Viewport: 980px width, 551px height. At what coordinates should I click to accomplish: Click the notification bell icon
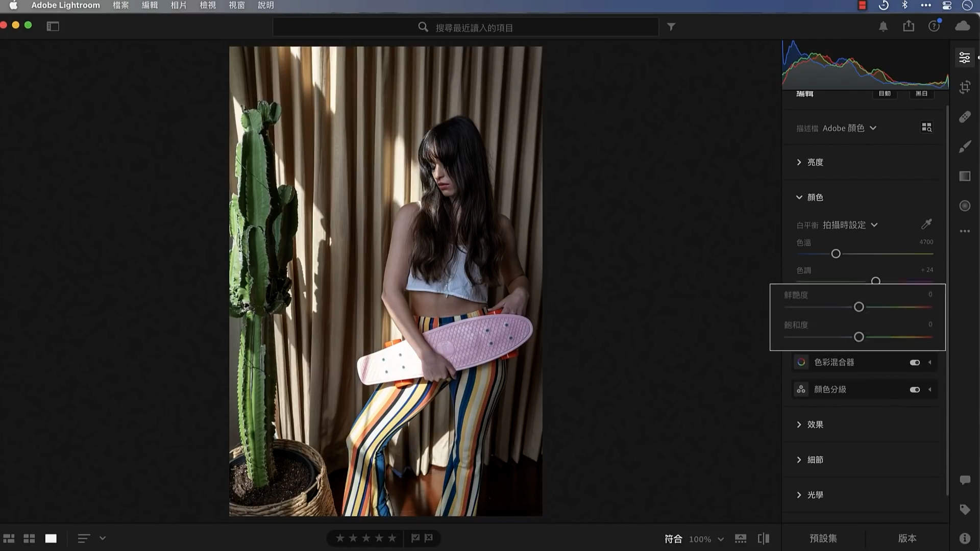point(884,26)
